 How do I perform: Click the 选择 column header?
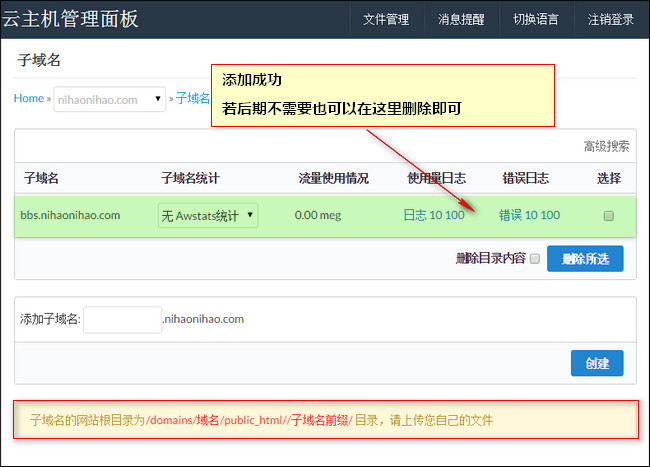point(609,178)
